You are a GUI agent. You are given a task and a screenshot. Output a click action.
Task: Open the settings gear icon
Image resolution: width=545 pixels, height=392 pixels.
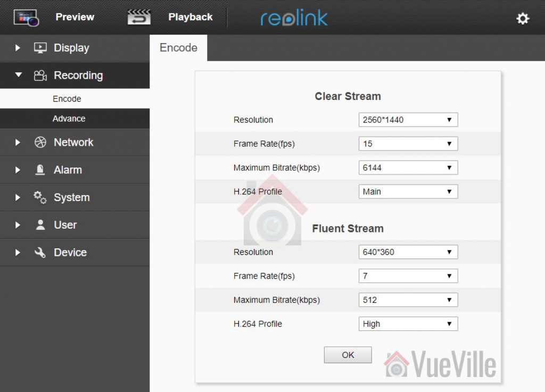(x=523, y=18)
